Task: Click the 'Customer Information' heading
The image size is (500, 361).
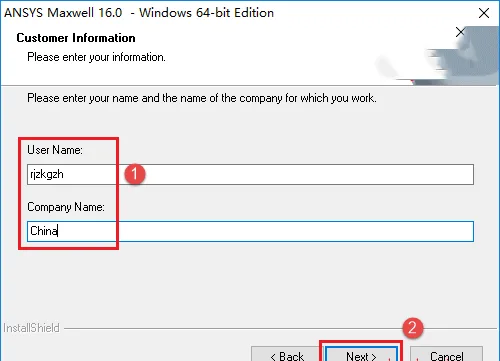Action: pyautogui.click(x=76, y=38)
